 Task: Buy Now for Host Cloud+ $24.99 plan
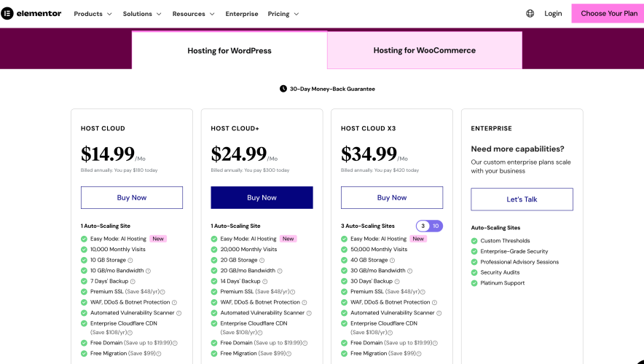[x=262, y=198]
